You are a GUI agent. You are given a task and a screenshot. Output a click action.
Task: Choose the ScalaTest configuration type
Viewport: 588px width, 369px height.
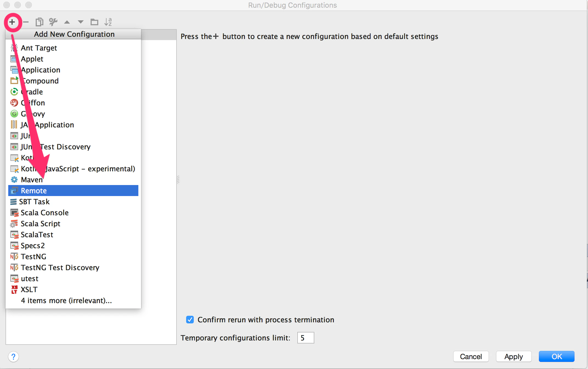point(73,234)
